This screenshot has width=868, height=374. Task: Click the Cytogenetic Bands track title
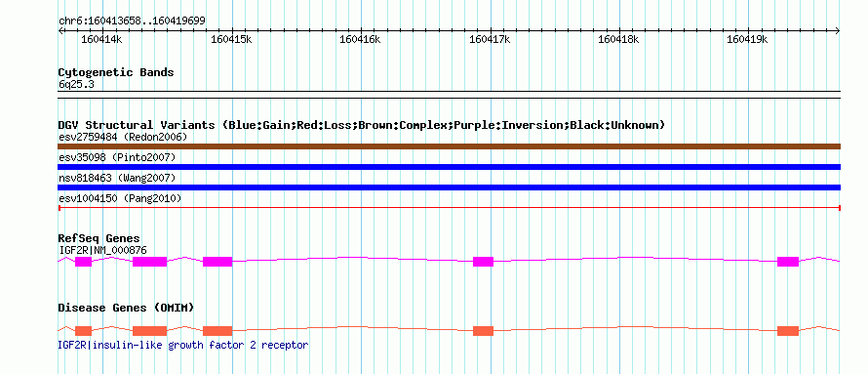pyautogui.click(x=116, y=72)
